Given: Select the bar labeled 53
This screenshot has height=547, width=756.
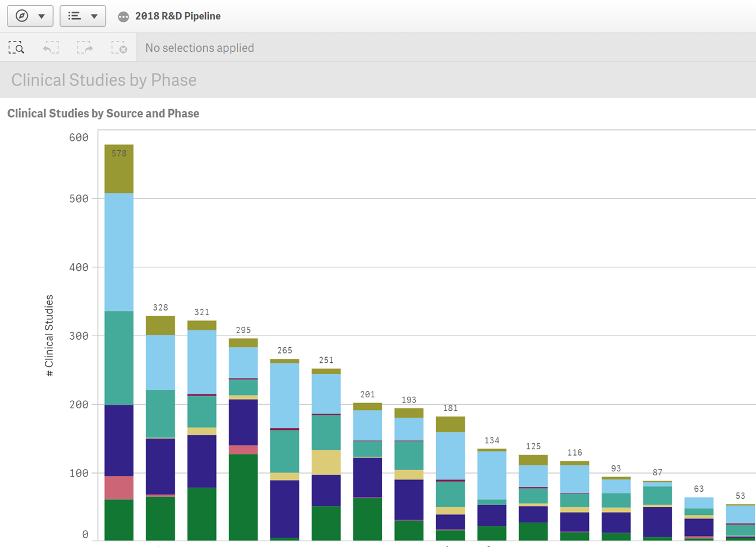Looking at the screenshot, I should (740, 523).
